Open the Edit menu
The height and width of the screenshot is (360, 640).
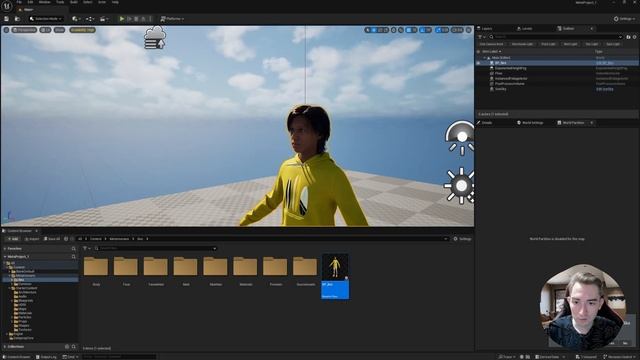[30, 2]
